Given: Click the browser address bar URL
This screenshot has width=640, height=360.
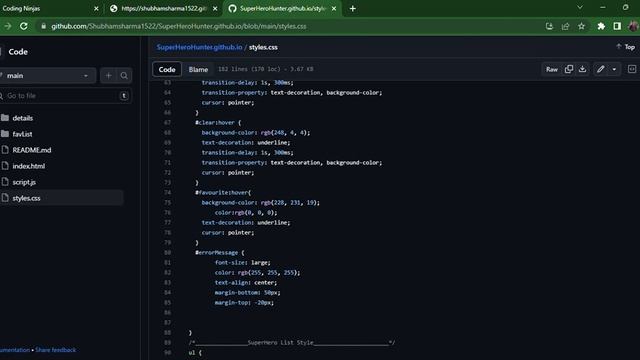Looking at the screenshot, I should coord(178,26).
